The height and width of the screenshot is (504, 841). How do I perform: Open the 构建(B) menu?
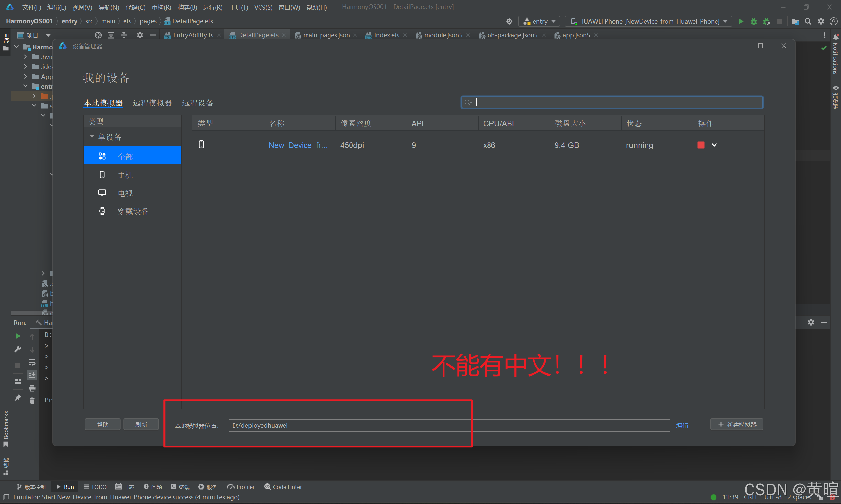click(187, 7)
